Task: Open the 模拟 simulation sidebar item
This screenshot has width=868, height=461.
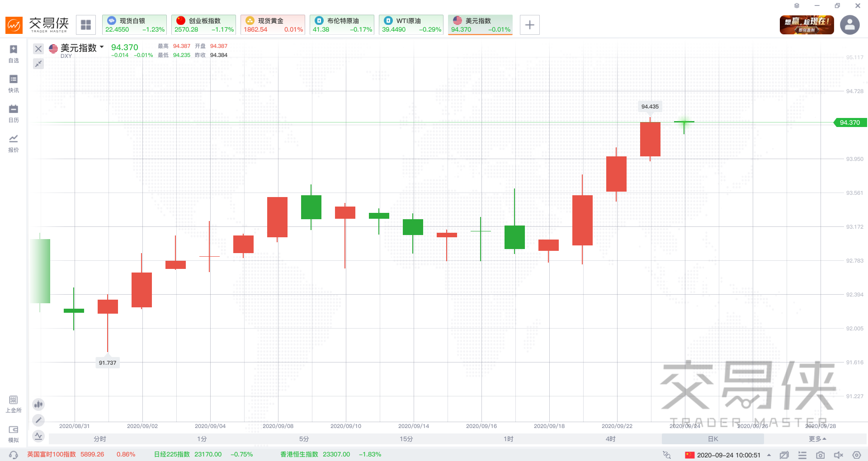Action: tap(14, 434)
